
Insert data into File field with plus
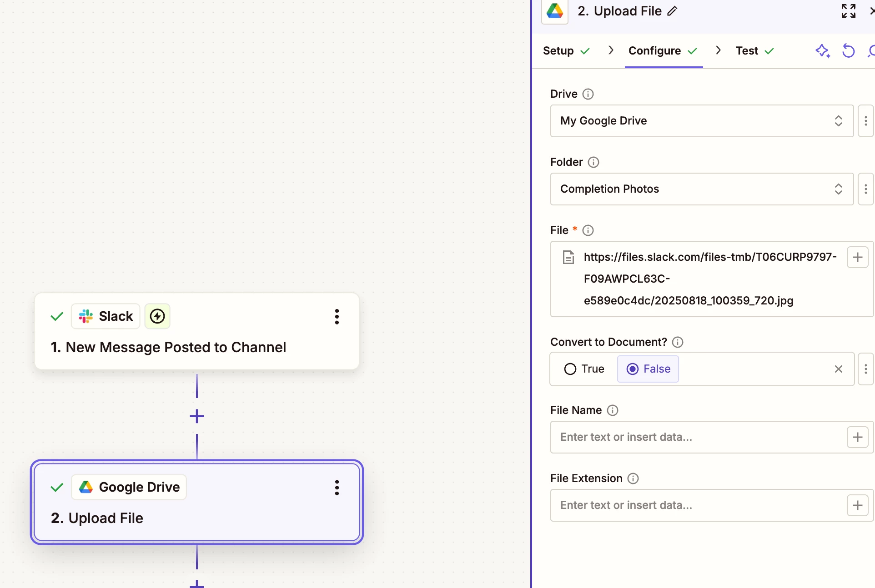tap(858, 257)
